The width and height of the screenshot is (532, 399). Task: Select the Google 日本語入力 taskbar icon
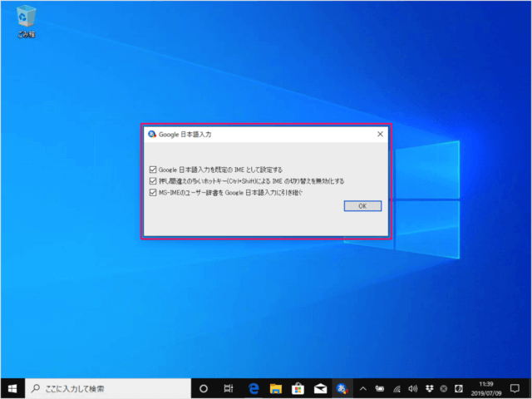pyautogui.click(x=342, y=388)
